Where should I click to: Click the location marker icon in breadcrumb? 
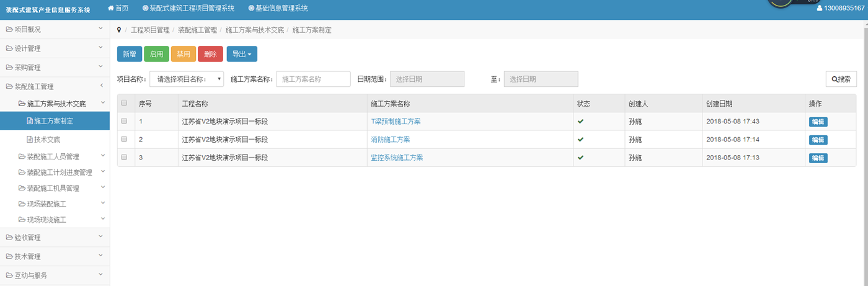coord(119,30)
